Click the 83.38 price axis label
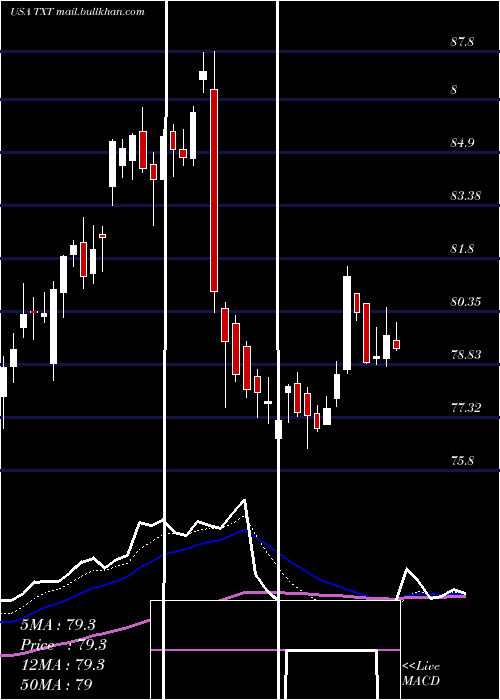The width and height of the screenshot is (500, 700). [465, 196]
